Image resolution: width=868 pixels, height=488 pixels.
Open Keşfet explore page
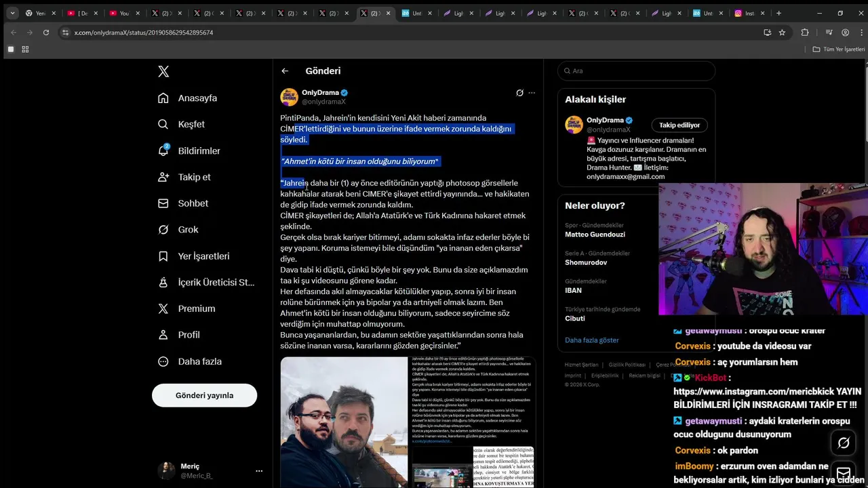pos(181,125)
